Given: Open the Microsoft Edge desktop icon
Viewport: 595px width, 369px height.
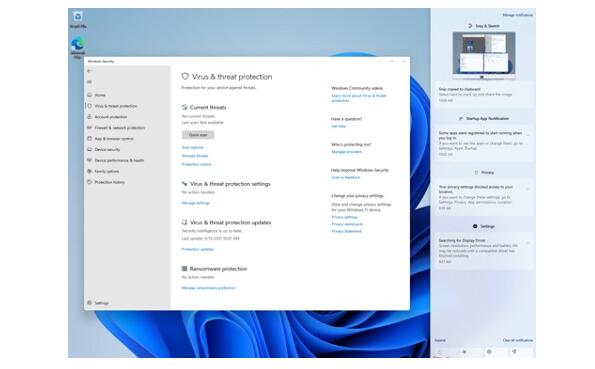Looking at the screenshot, I should click(x=78, y=47).
